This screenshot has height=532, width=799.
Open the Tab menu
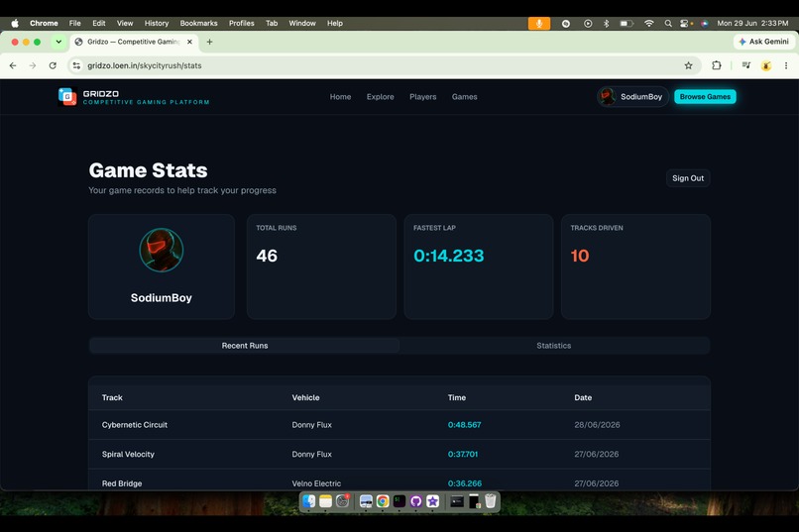[x=272, y=24]
